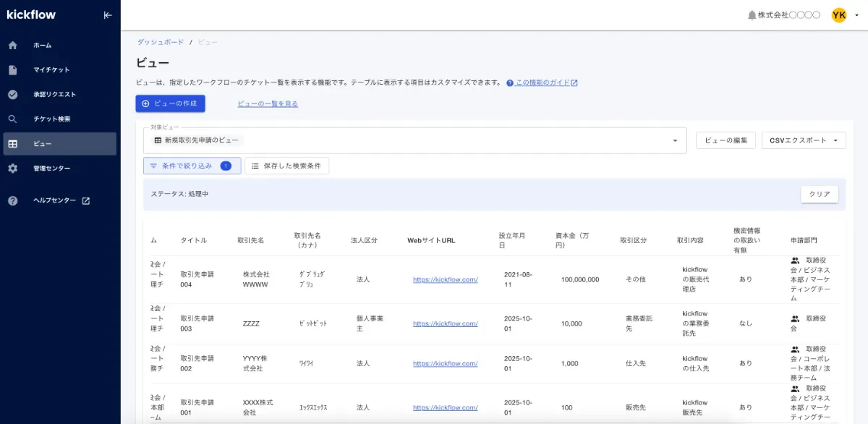This screenshot has height=424, width=868.
Task: Open この機能のガイド link
Action: coord(542,83)
